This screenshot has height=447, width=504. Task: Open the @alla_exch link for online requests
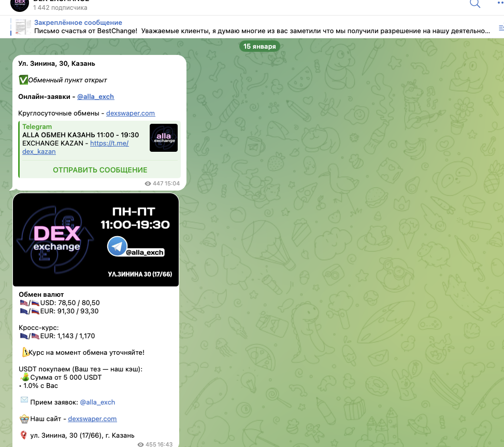tap(95, 96)
